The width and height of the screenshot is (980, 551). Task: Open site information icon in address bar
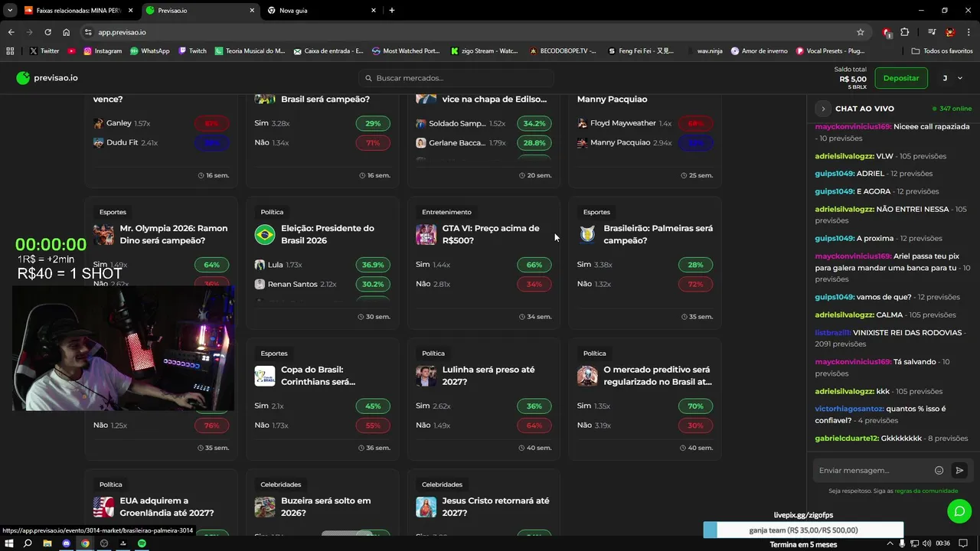(88, 32)
